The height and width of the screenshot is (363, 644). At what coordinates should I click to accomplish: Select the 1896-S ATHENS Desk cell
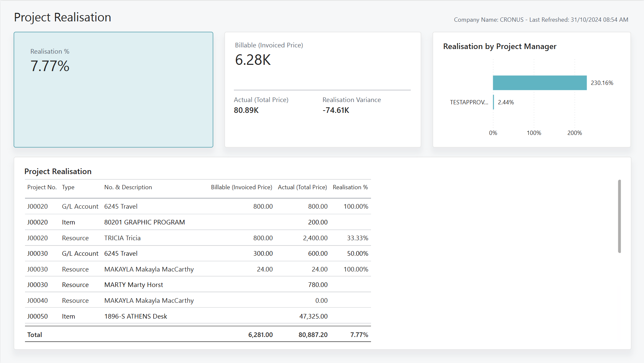[136, 316]
